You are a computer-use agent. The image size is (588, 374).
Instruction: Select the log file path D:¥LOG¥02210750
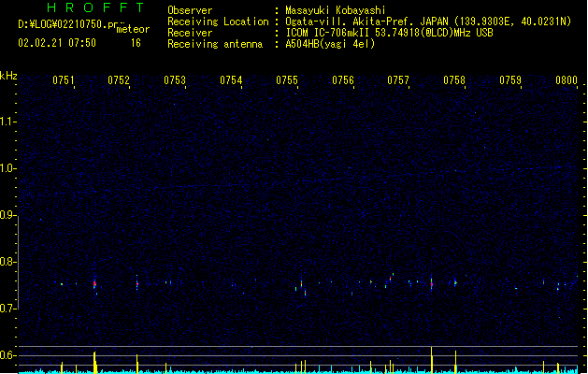67,24
